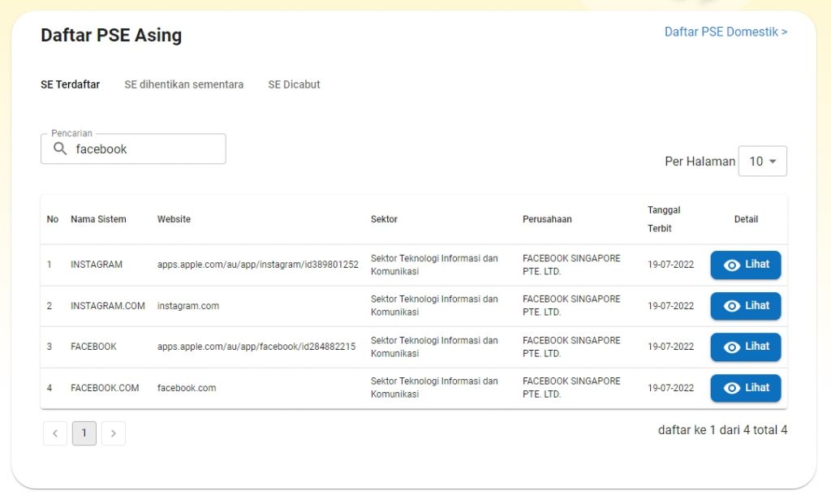Click the facebook.com website cell
This screenshot has width=831, height=504.
pyautogui.click(x=187, y=388)
